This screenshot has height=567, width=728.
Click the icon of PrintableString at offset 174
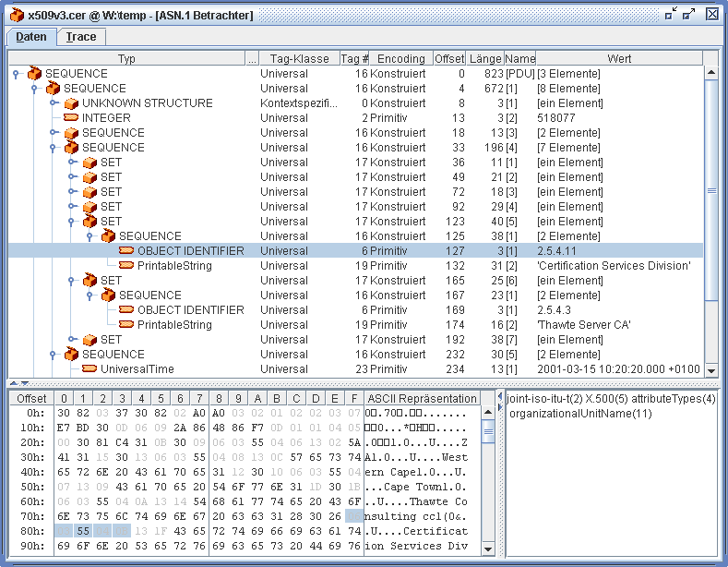(x=126, y=324)
